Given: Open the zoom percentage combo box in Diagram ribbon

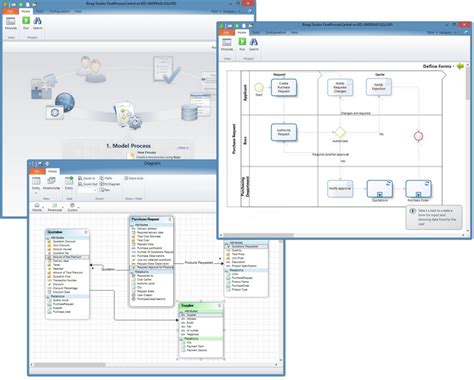Looking at the screenshot, I should tap(87, 190).
